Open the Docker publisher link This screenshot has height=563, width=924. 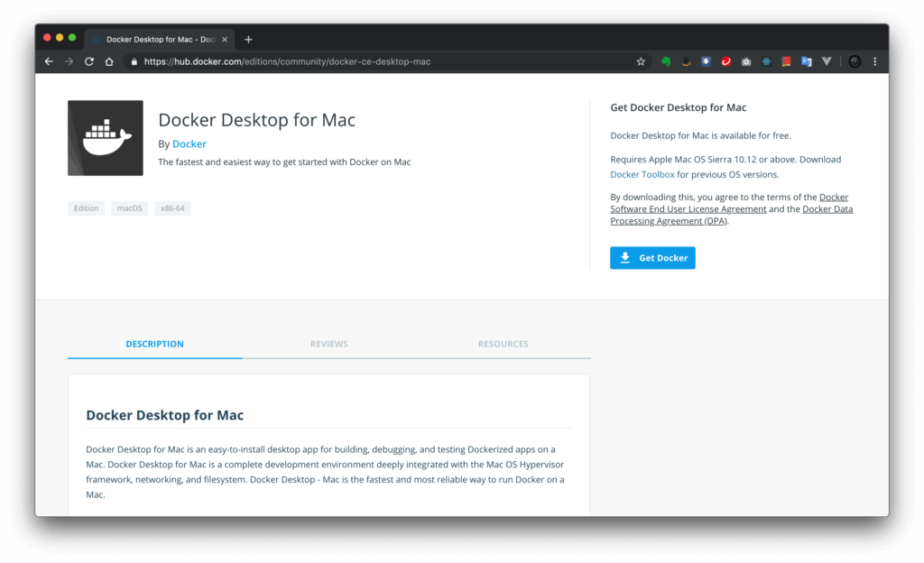tap(189, 143)
